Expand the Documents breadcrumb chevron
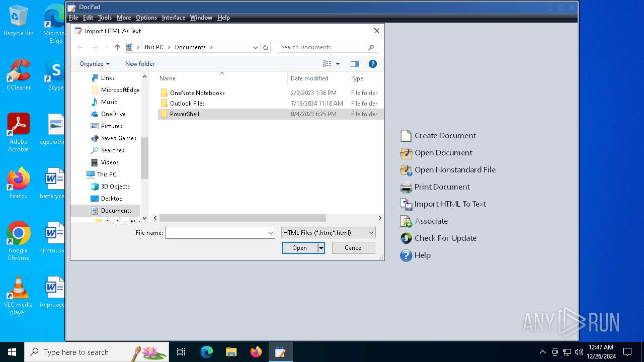The width and height of the screenshot is (644, 362). 211,47
